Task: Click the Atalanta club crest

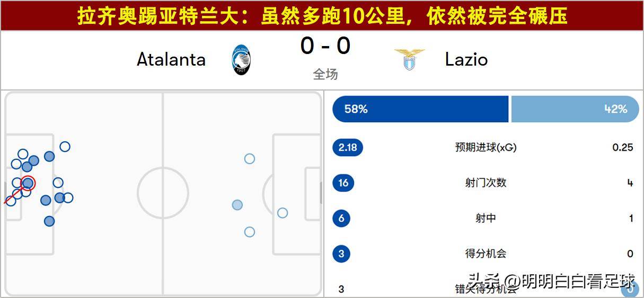Action: pos(241,59)
